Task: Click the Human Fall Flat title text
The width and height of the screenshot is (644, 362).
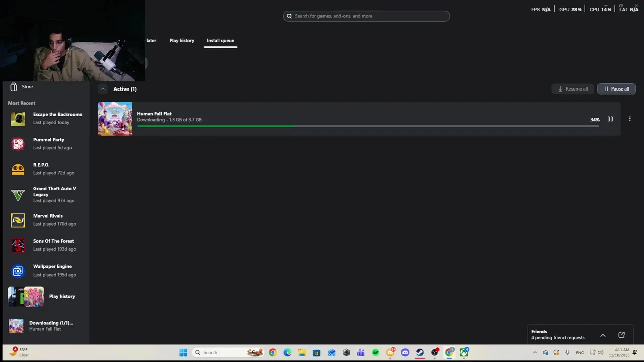Action: (154, 114)
